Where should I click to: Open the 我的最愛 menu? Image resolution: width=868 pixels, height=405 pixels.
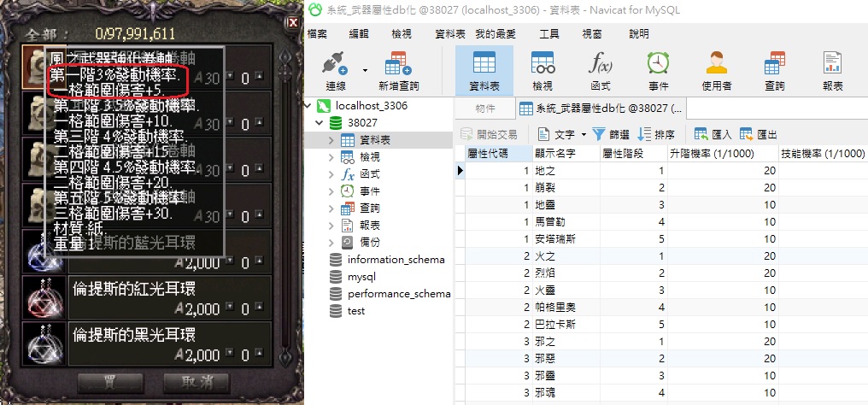[496, 34]
